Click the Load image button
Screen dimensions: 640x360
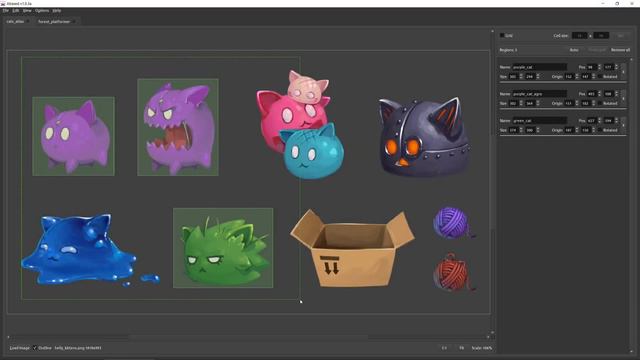point(19,348)
